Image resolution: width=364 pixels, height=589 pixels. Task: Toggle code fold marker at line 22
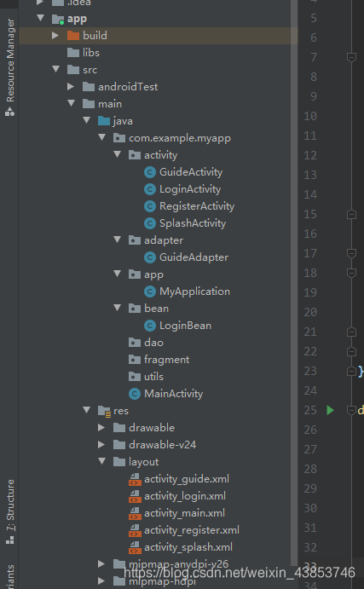[x=351, y=351]
